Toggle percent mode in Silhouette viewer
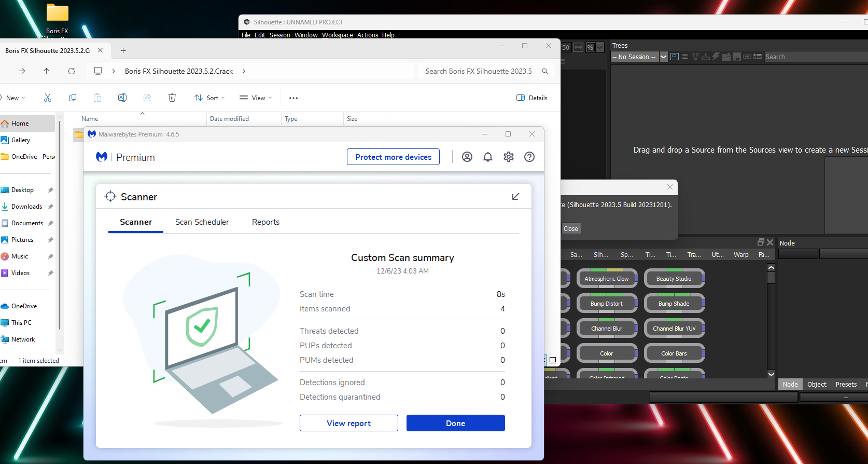The height and width of the screenshot is (464, 868). (x=590, y=47)
